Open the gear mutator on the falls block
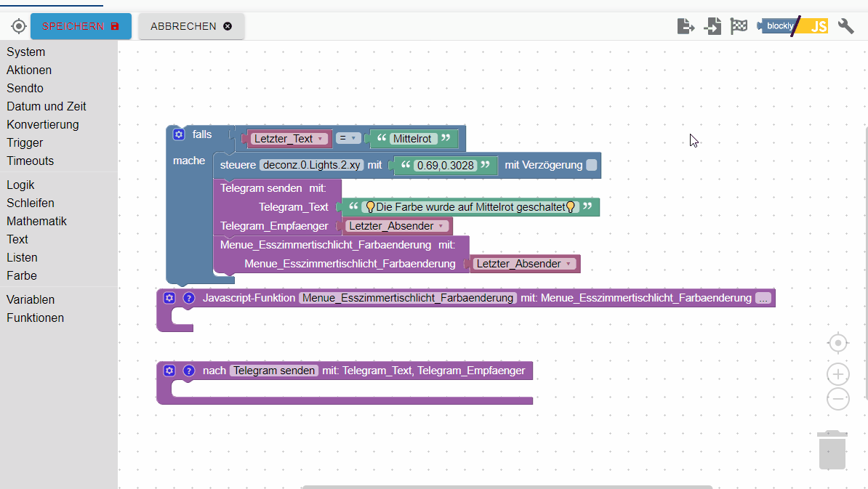 (x=178, y=134)
